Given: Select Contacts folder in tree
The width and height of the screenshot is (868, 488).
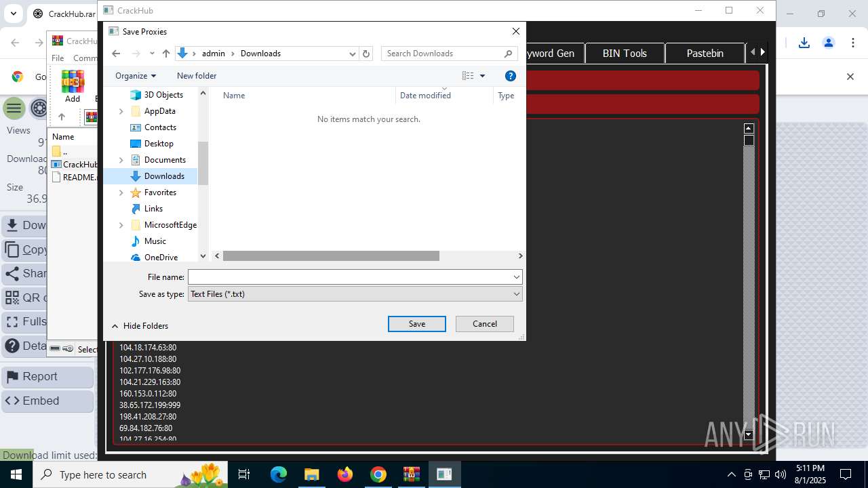Looking at the screenshot, I should click(160, 127).
